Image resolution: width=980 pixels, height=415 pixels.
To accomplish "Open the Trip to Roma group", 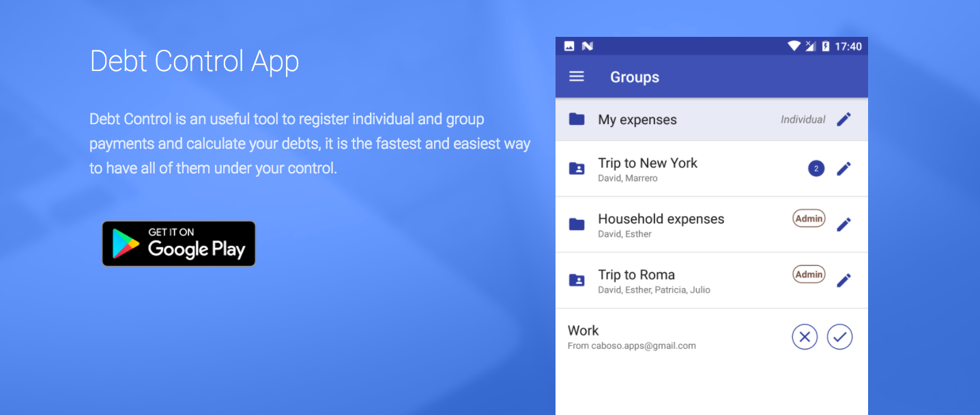I will point(712,281).
